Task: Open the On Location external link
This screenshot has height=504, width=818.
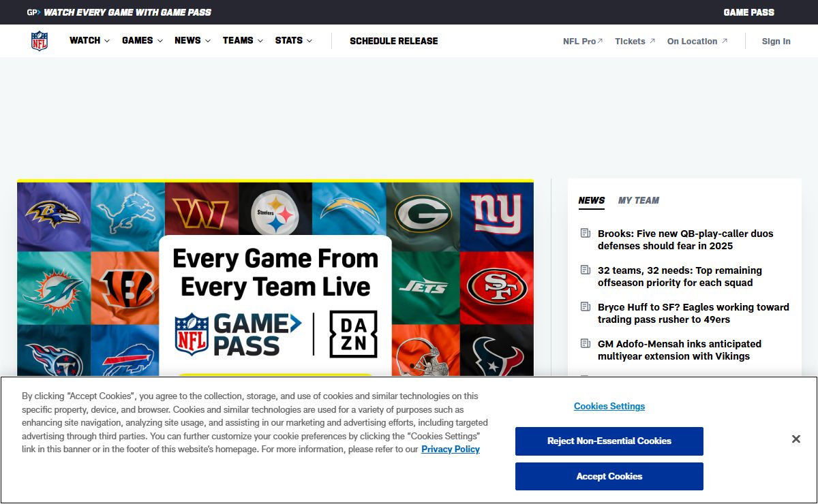Action: click(x=697, y=42)
